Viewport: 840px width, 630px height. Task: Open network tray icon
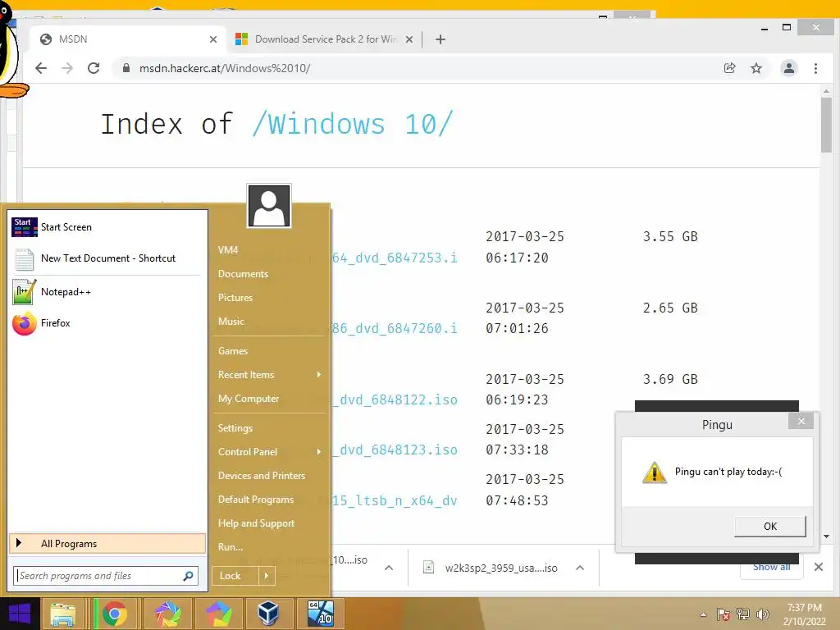[742, 614]
